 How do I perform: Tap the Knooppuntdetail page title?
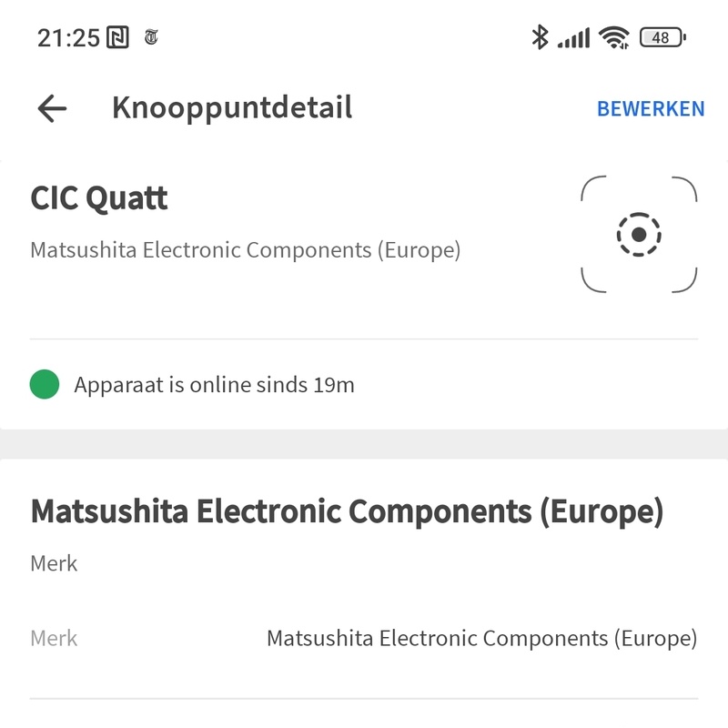coord(232,108)
